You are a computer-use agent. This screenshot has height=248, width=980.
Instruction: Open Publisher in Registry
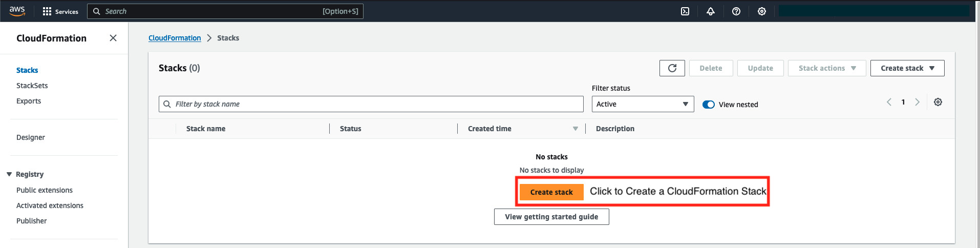[x=32, y=221]
